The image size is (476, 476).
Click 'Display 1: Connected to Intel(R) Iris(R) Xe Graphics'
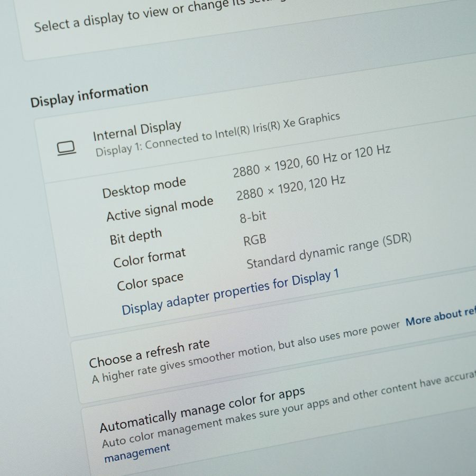click(x=218, y=135)
